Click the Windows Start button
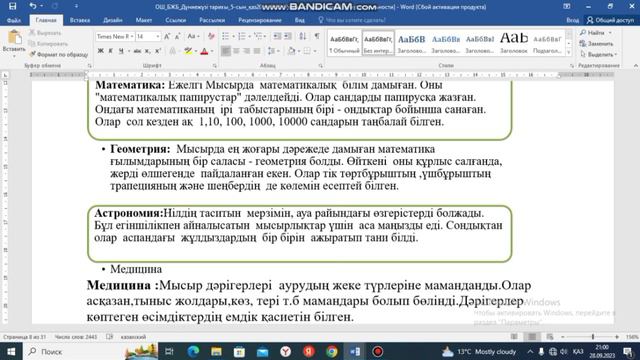 pos(11,351)
